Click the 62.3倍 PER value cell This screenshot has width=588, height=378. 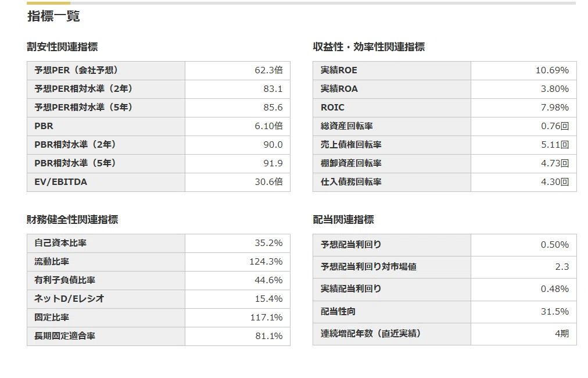[x=238, y=70]
